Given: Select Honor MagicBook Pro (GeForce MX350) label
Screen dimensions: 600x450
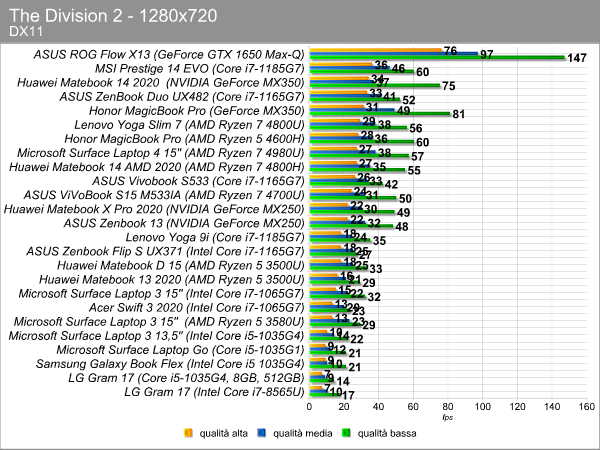Looking at the screenshot, I should 197,111.
